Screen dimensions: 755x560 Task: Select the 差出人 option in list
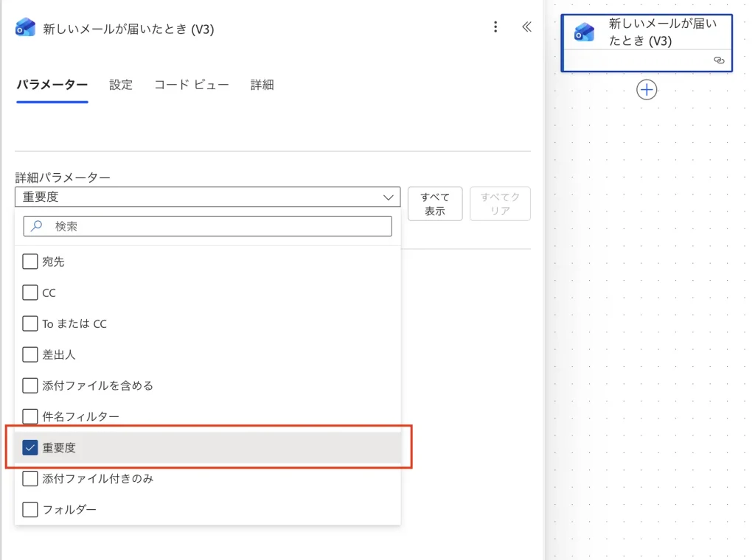(x=59, y=354)
